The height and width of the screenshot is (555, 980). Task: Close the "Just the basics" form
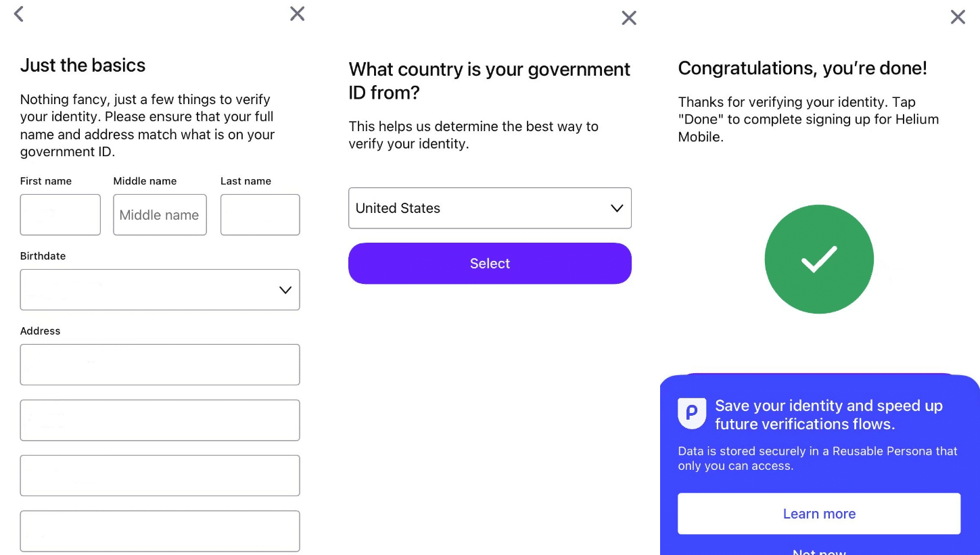297,14
